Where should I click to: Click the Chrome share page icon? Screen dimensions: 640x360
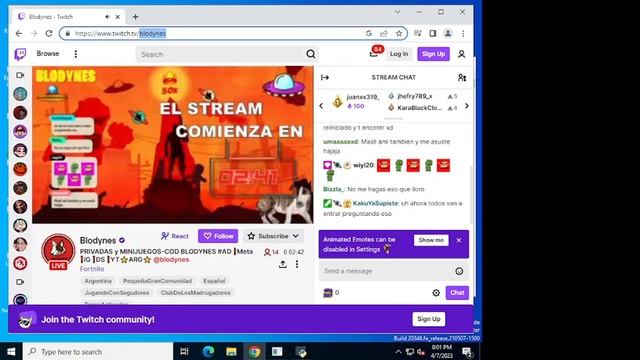pos(384,33)
